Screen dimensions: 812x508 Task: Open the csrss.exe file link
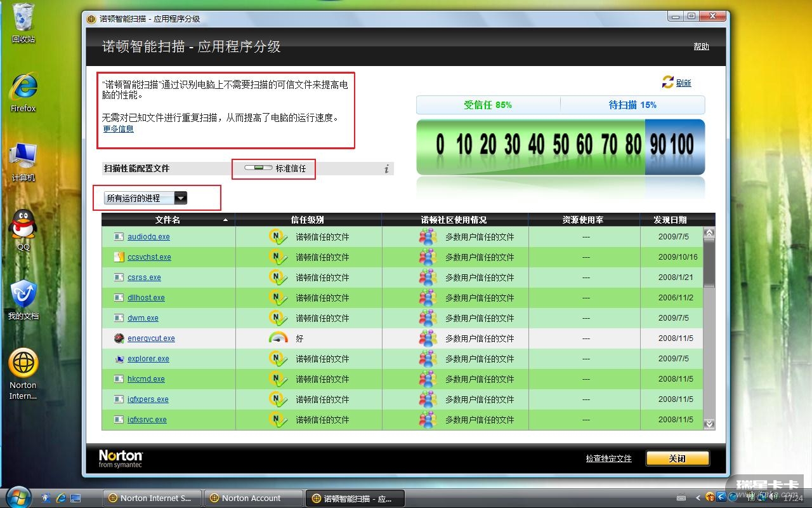tap(144, 277)
